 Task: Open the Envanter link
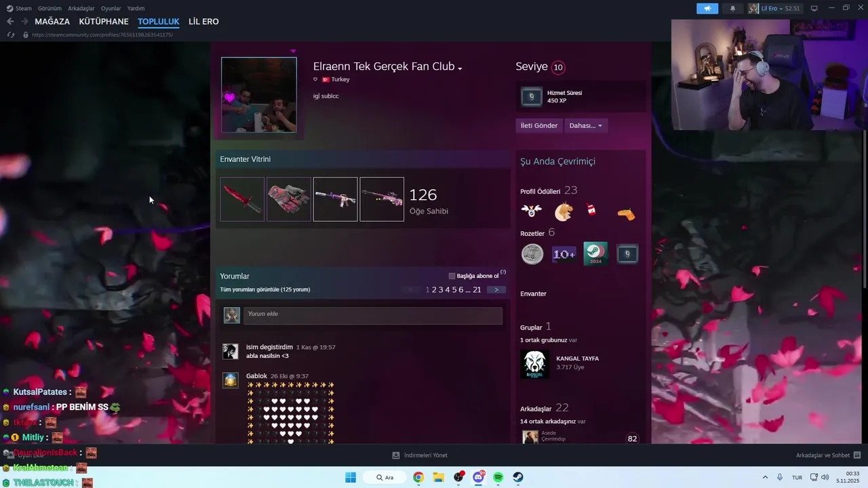[x=533, y=293]
